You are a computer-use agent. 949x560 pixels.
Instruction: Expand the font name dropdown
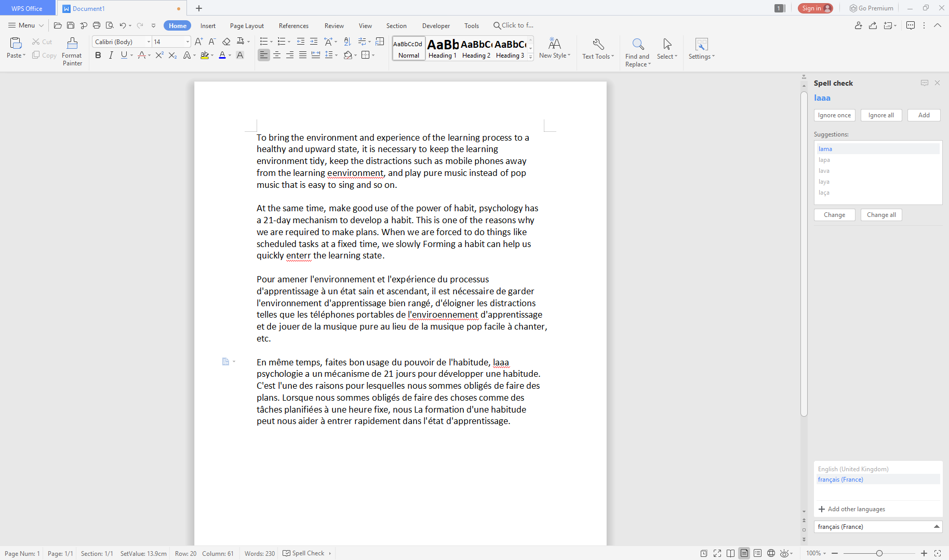click(149, 42)
